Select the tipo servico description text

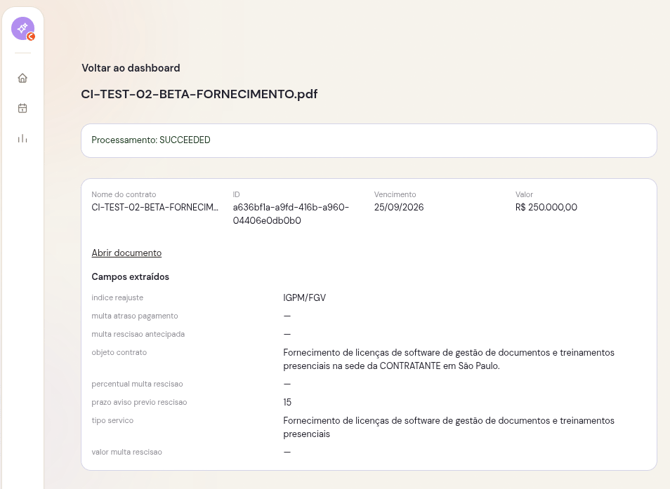pyautogui.click(x=449, y=427)
